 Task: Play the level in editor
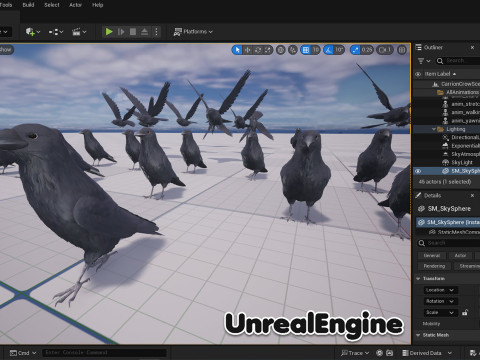[x=109, y=32]
